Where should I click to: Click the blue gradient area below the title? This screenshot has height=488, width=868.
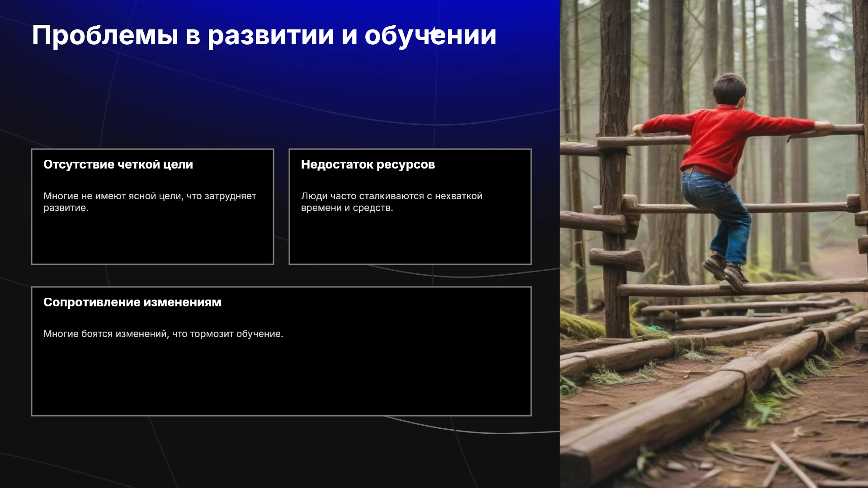[x=271, y=90]
